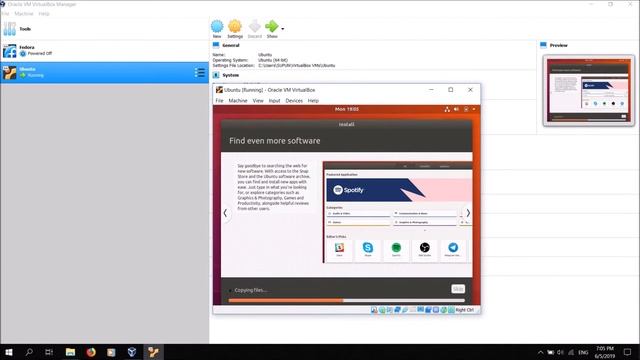Select the Ubuntu virtual machine in the list
The image size is (640, 360).
[x=104, y=72]
